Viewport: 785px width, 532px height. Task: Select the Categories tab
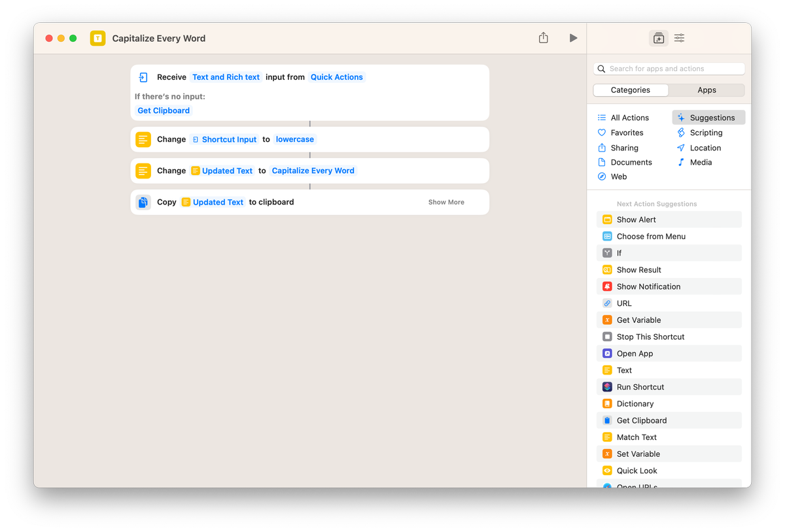630,90
